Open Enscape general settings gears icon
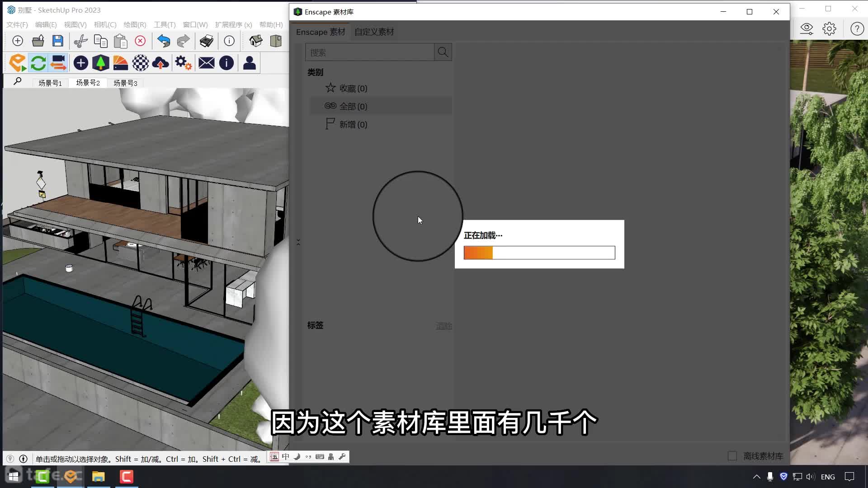868x488 pixels. [184, 63]
